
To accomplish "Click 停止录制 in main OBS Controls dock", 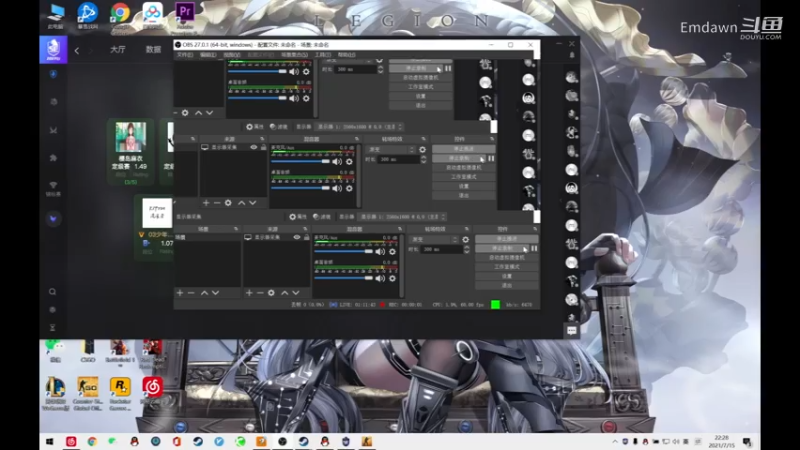I will (x=502, y=248).
